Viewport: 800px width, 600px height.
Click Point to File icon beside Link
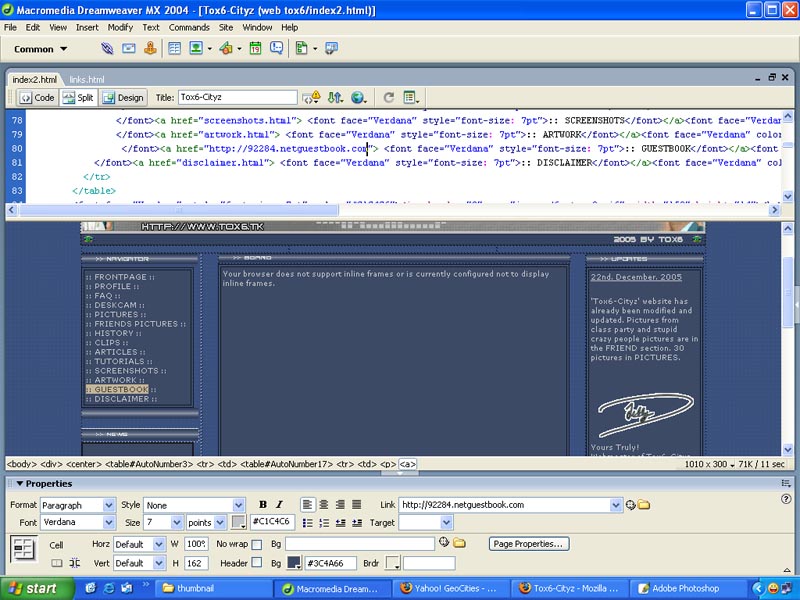click(631, 505)
